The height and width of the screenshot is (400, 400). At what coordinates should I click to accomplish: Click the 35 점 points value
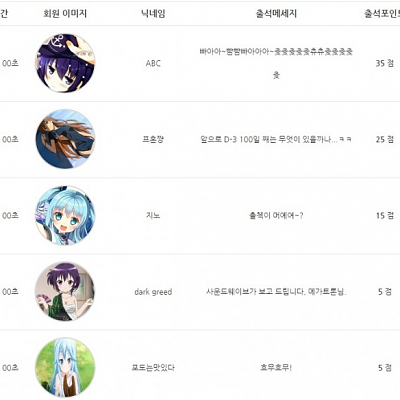385,63
